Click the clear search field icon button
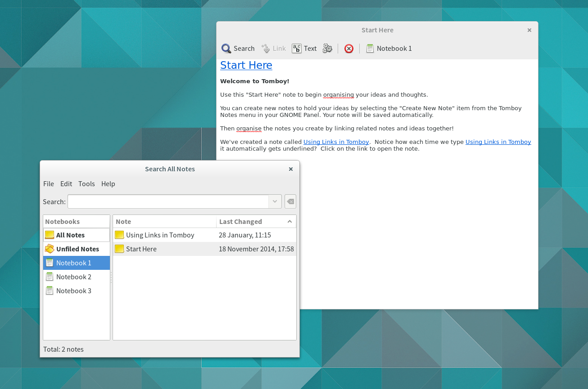The height and width of the screenshot is (389, 588). (x=290, y=201)
